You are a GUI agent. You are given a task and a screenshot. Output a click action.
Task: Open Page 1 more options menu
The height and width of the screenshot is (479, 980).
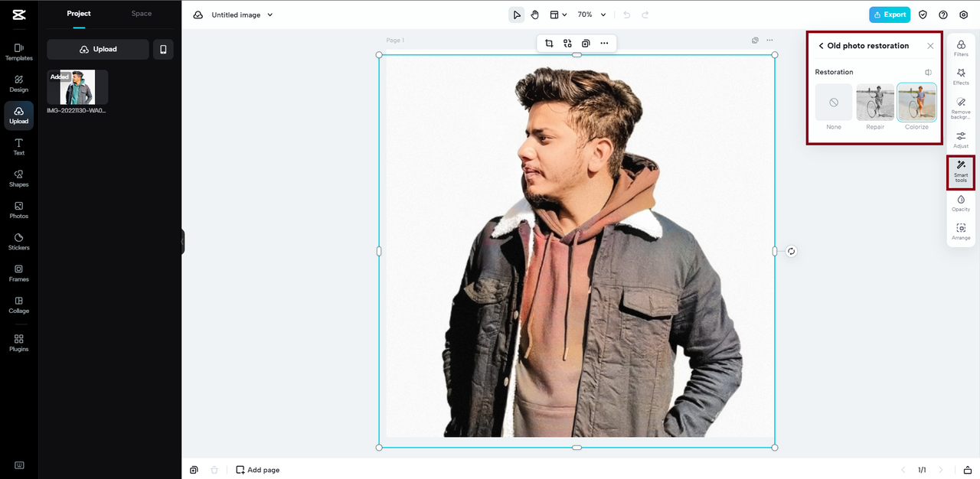click(769, 40)
